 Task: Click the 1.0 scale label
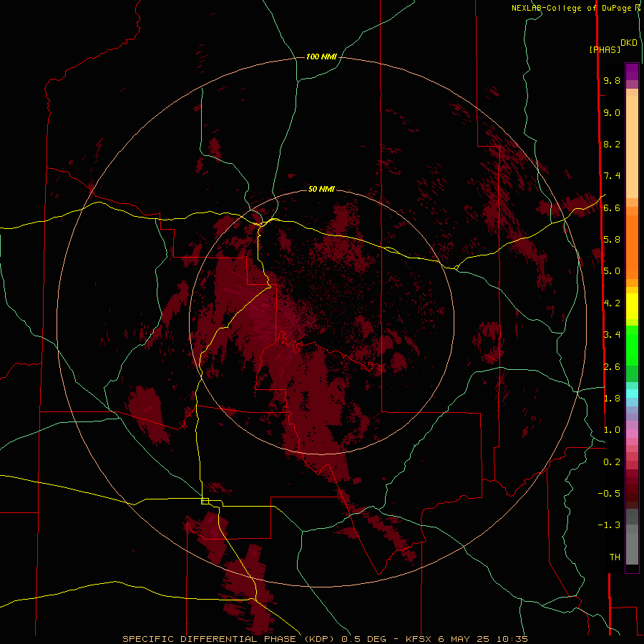point(612,430)
